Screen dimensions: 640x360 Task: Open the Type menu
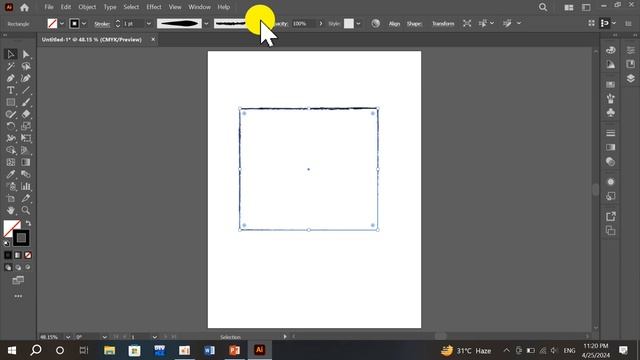(x=110, y=7)
